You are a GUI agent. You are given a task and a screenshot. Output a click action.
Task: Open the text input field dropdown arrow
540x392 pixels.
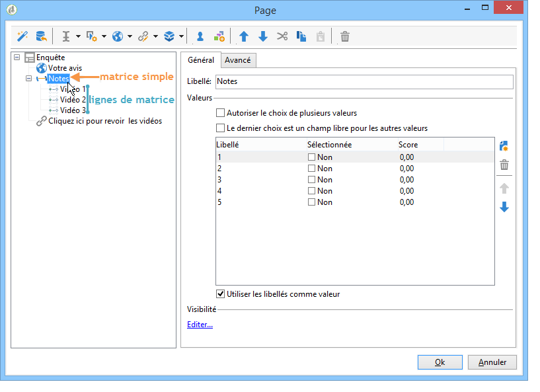click(78, 36)
